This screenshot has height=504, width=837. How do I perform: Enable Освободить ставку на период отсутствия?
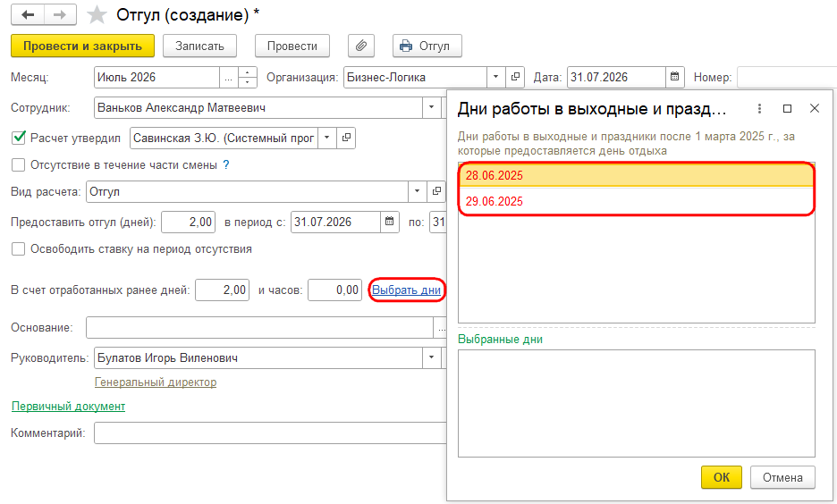tap(18, 249)
